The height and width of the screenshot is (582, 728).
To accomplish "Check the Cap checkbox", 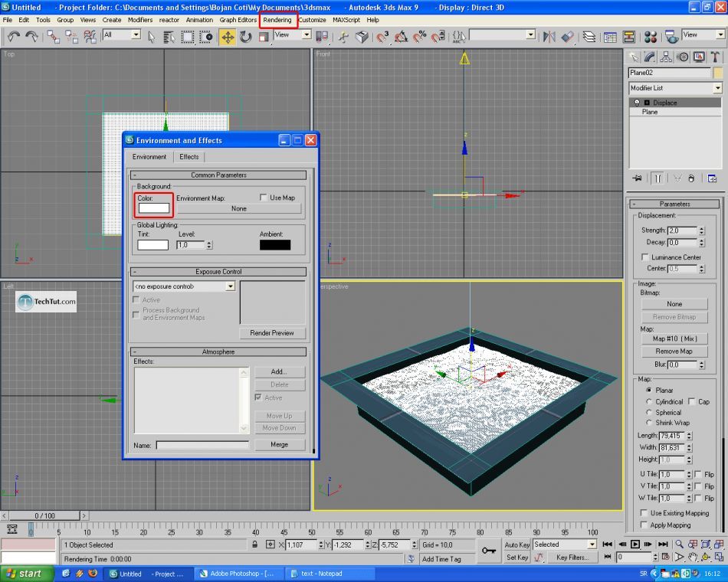I will pyautogui.click(x=692, y=401).
